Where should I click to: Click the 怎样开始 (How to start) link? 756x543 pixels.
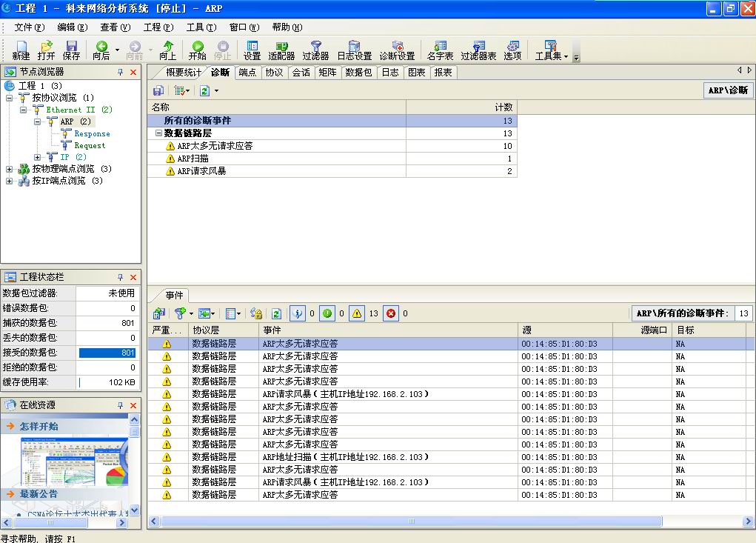tap(39, 426)
